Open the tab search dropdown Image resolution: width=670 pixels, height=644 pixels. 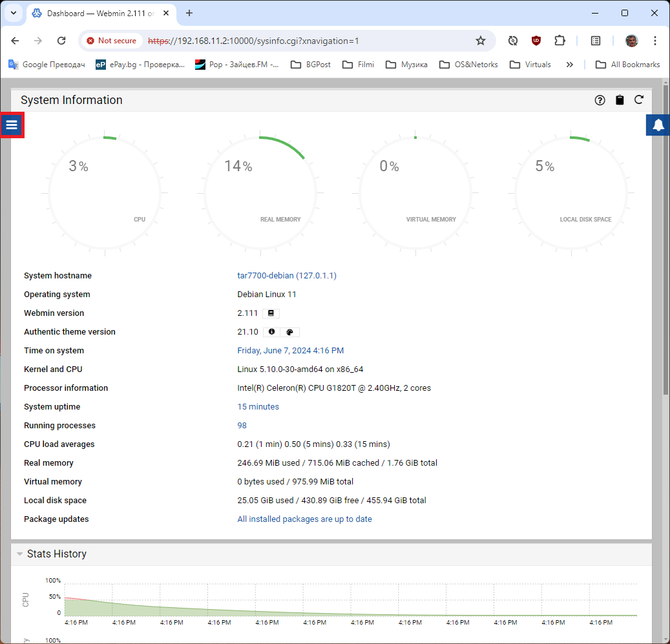[x=14, y=13]
